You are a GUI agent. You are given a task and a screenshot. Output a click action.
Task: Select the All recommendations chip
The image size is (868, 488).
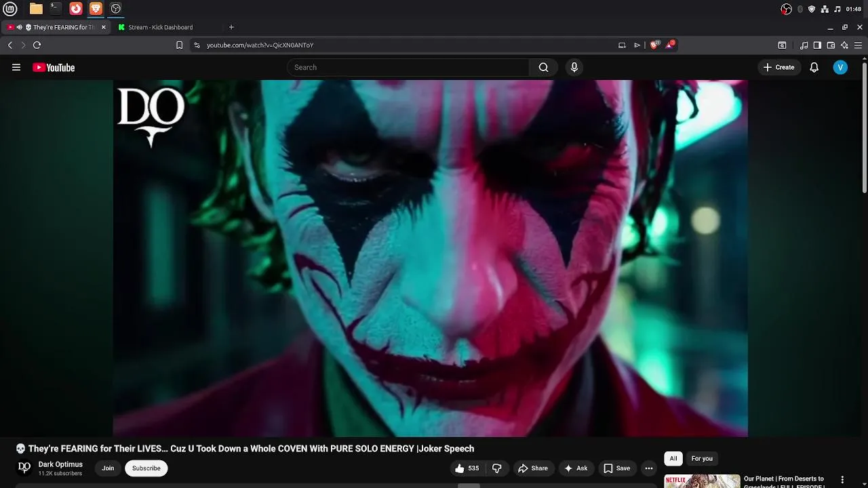point(673,459)
